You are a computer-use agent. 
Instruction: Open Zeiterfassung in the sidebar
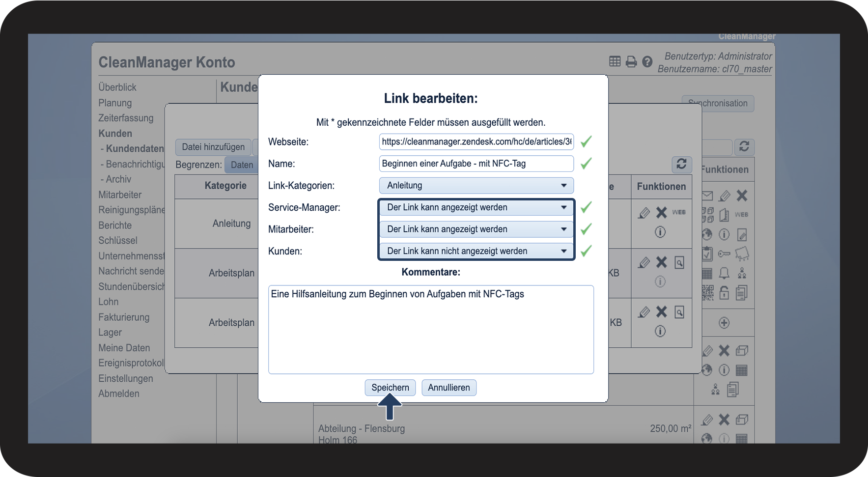[x=126, y=118]
